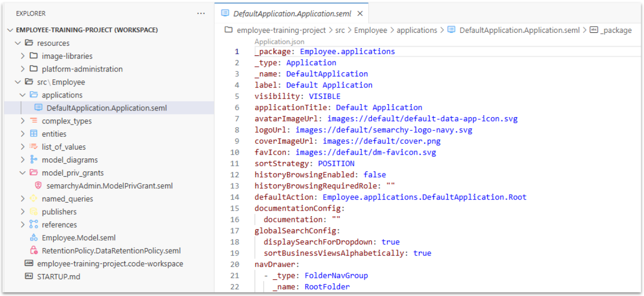644x296 pixels.
Task: Open the list_of_values folder
Action: pos(64,147)
